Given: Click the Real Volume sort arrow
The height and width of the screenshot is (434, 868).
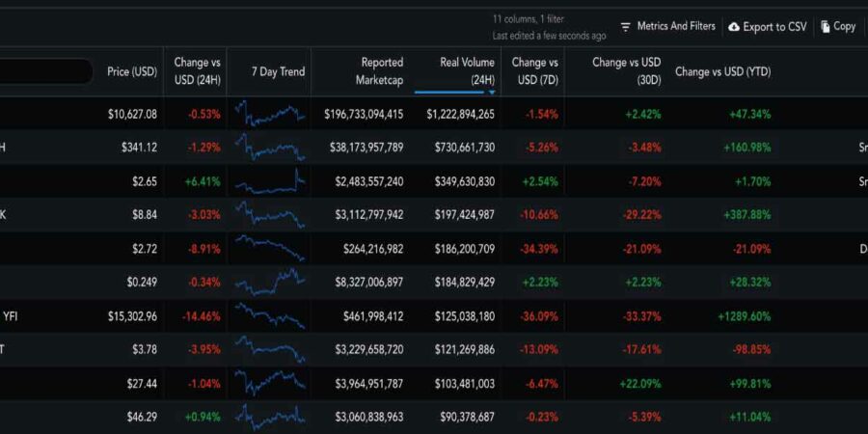Looking at the screenshot, I should (492, 92).
